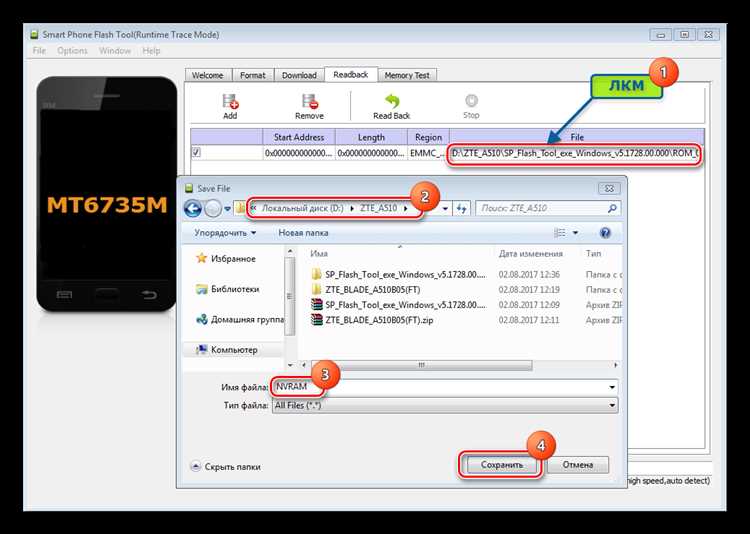The width and height of the screenshot is (750, 534).
Task: Click the File path cell of readback row
Action: coord(575,154)
